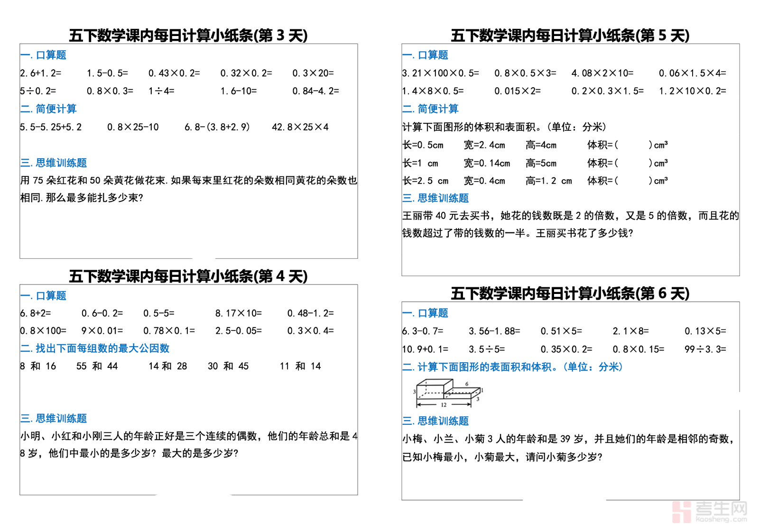Select the 30 和 45 number pair
This screenshot has width=759, height=532.
[228, 366]
